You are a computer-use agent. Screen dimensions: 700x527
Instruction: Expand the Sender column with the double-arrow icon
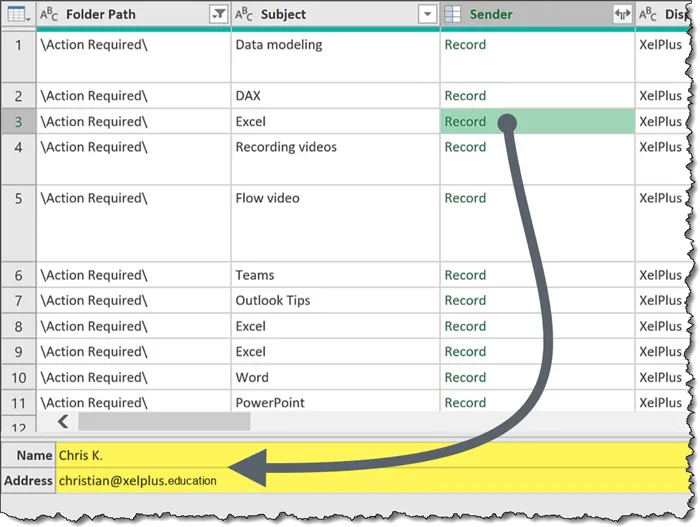622,15
